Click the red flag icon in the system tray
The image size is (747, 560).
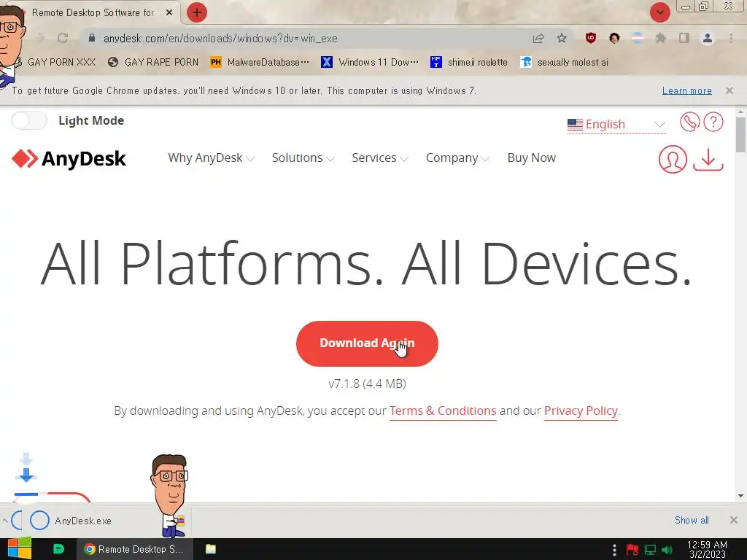tap(632, 550)
